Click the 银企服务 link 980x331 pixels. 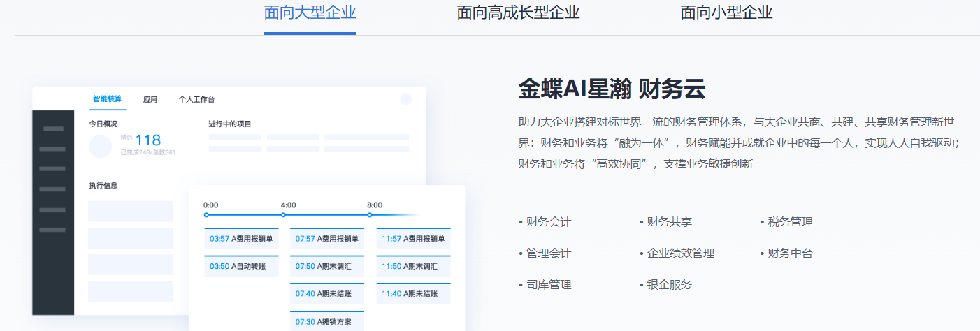pos(669,285)
